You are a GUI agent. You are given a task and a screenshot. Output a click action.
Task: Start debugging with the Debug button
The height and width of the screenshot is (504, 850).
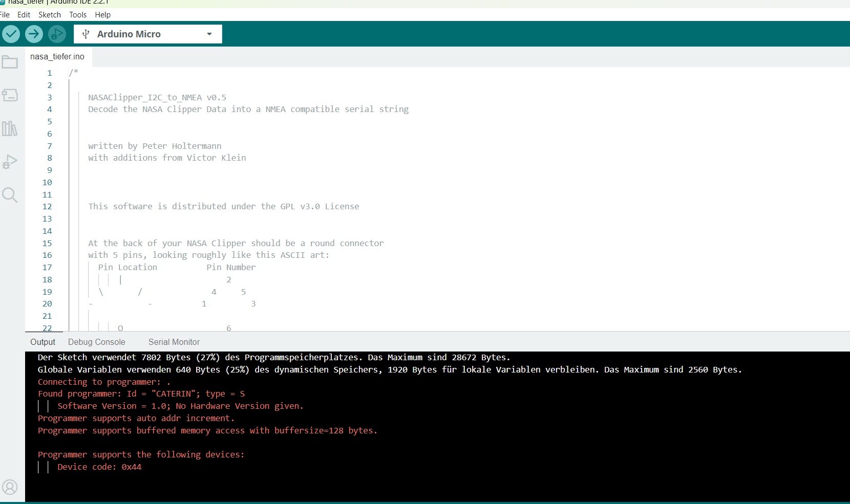click(57, 34)
